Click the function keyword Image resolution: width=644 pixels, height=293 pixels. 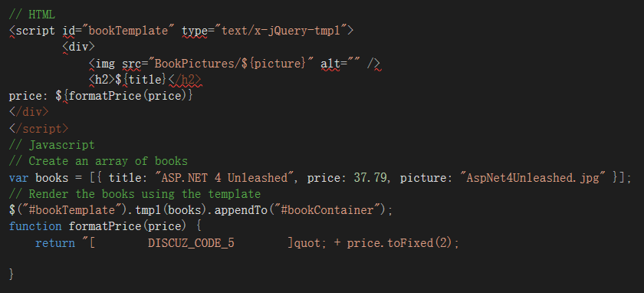pos(35,226)
